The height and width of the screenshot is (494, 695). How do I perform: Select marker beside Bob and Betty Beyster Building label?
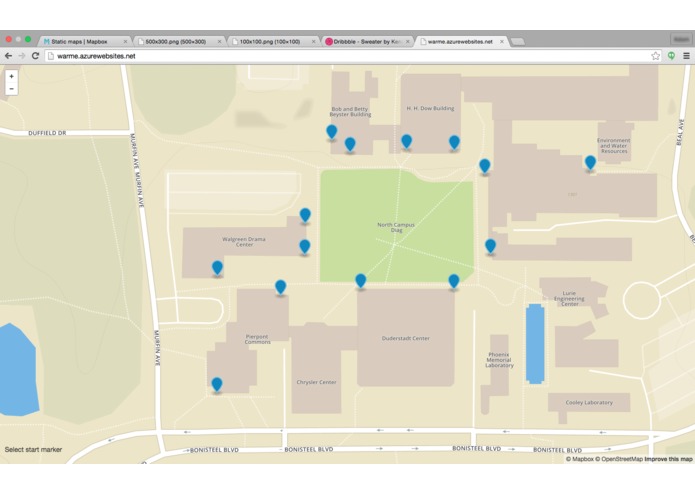332,132
